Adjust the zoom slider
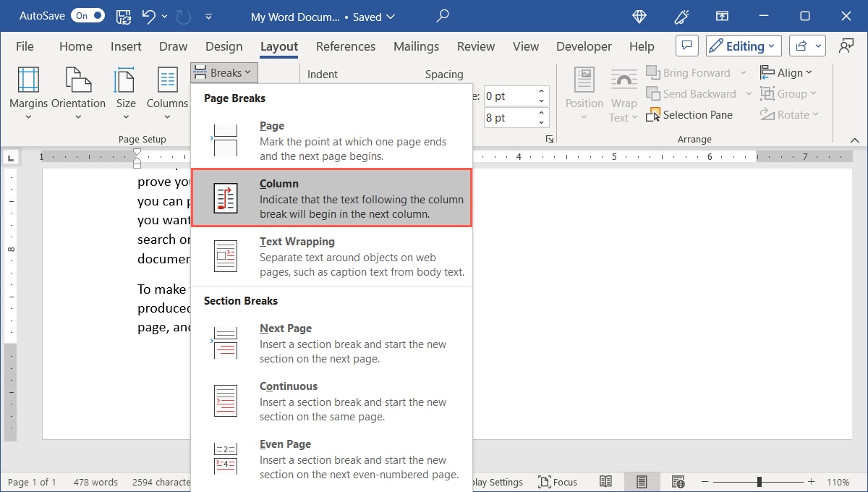 click(758, 481)
